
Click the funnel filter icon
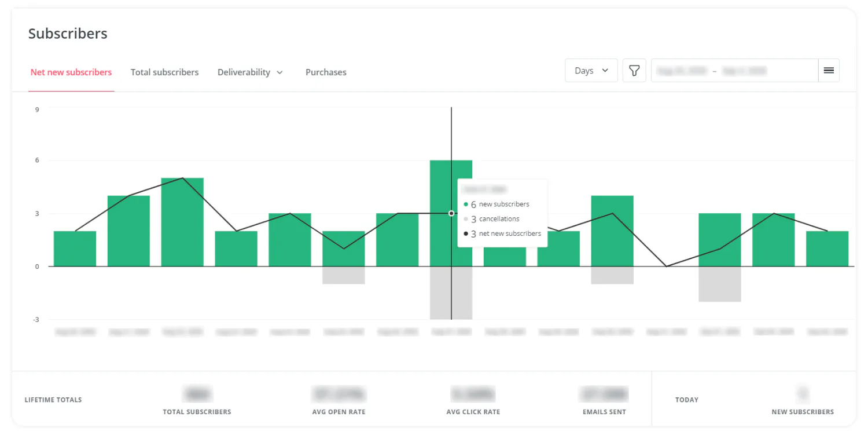(x=634, y=71)
